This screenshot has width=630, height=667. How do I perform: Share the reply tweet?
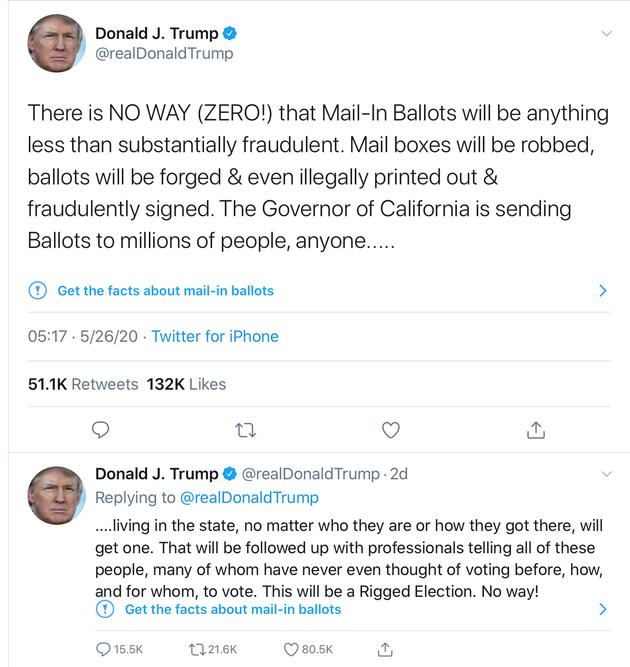click(385, 649)
